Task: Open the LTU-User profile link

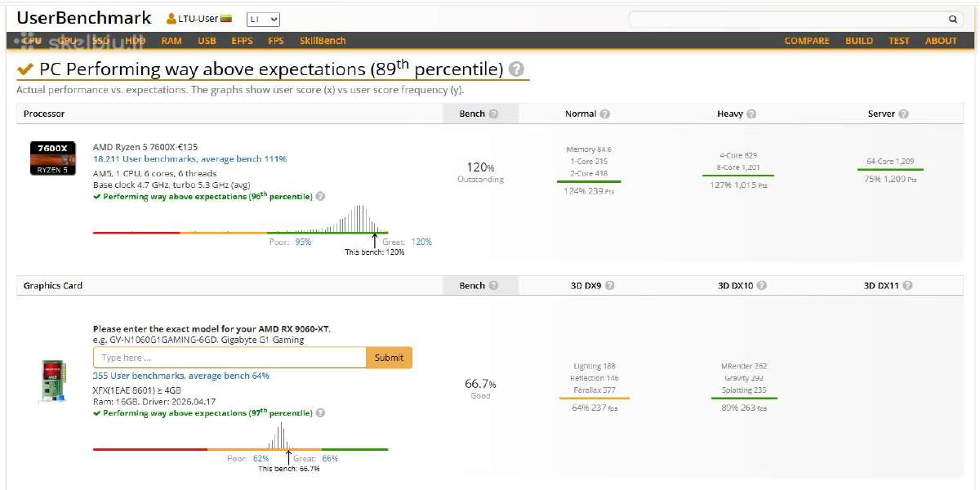Action: (x=200, y=19)
